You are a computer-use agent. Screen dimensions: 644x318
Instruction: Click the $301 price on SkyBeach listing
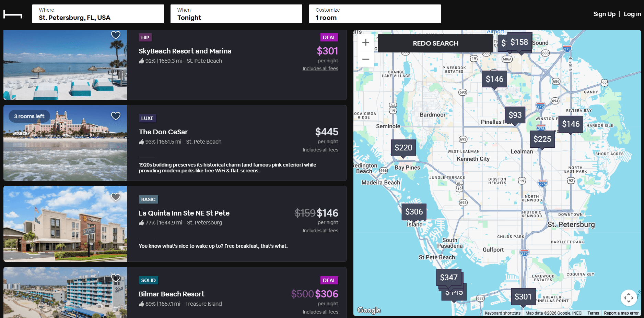tap(327, 51)
